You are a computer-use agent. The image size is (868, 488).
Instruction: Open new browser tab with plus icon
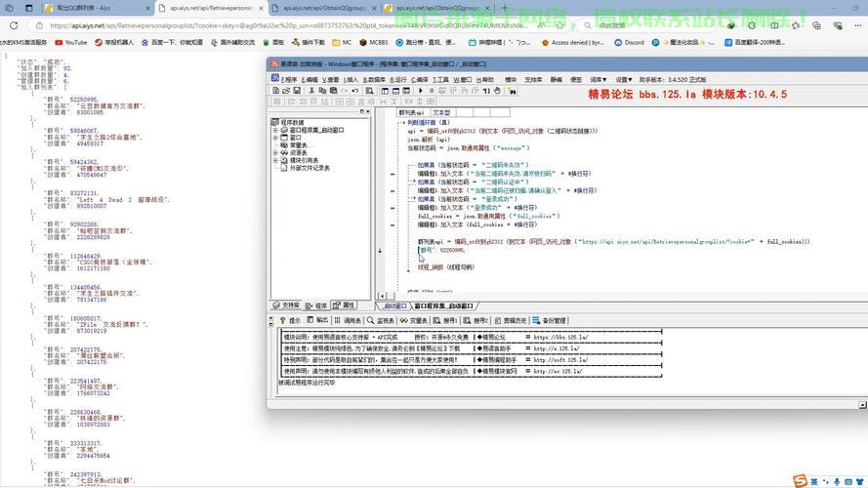[x=505, y=9]
